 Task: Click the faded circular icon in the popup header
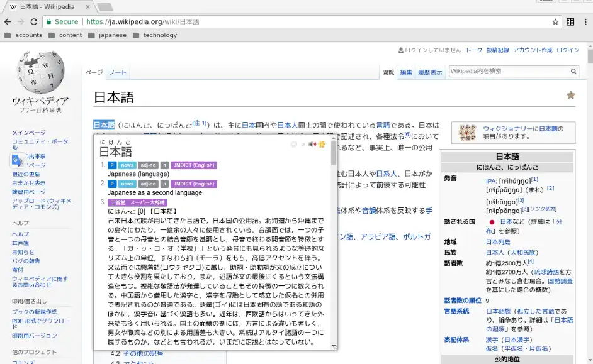(294, 144)
